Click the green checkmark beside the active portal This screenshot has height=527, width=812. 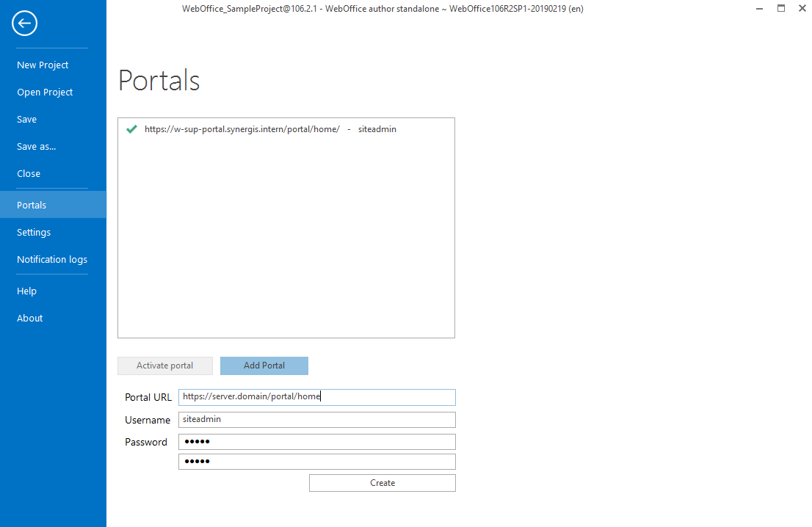pos(131,129)
